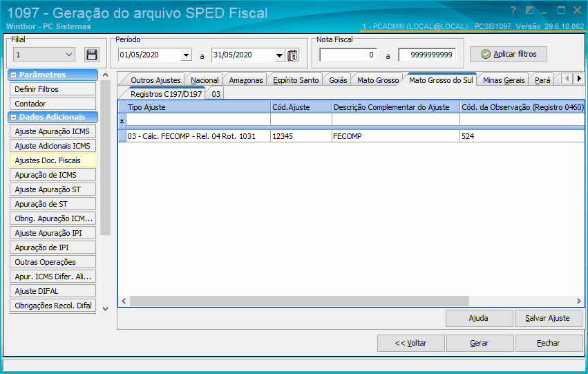Click the help question mark icon

(x=513, y=10)
